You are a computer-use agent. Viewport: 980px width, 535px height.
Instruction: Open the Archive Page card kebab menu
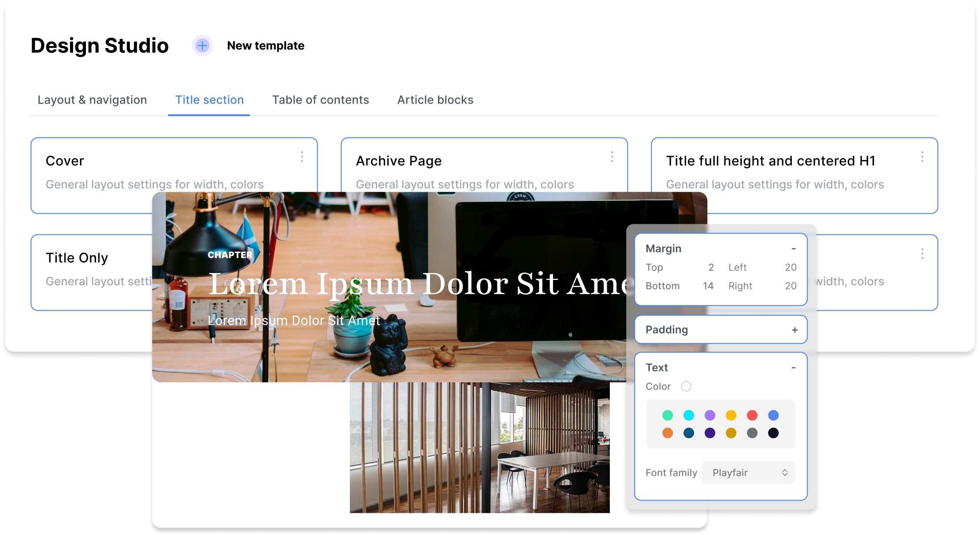tap(612, 157)
